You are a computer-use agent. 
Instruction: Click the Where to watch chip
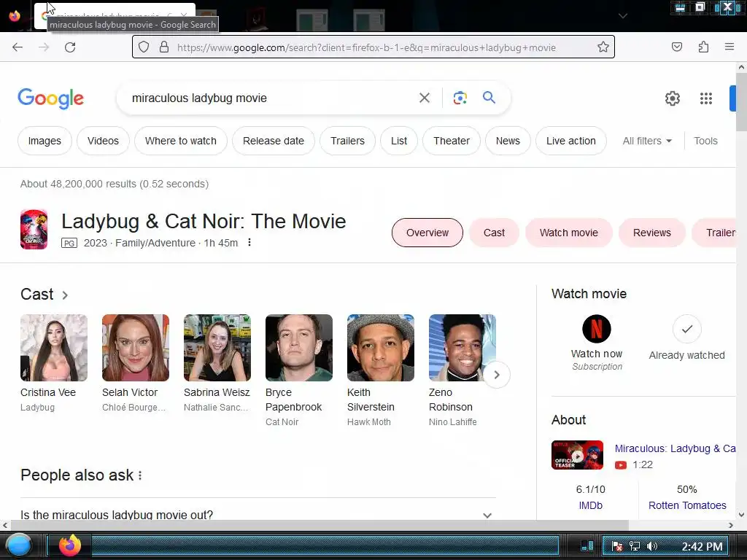181,141
